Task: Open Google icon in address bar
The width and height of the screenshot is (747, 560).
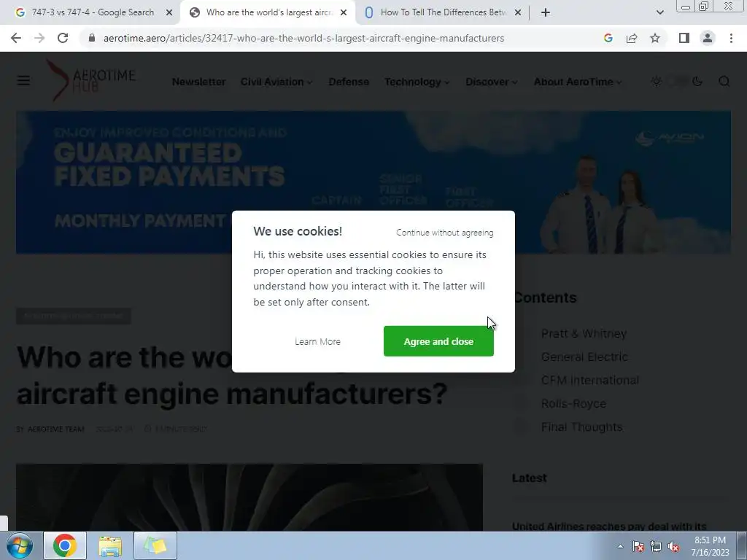Action: (x=608, y=38)
